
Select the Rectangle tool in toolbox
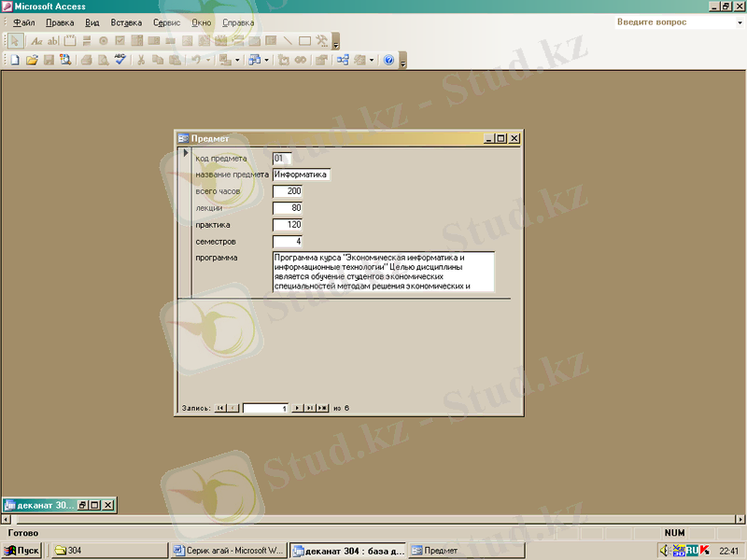pos(304,41)
